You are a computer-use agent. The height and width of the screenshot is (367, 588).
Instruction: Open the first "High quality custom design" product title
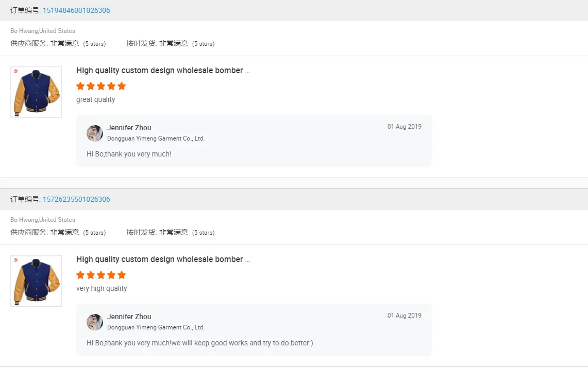(x=163, y=71)
